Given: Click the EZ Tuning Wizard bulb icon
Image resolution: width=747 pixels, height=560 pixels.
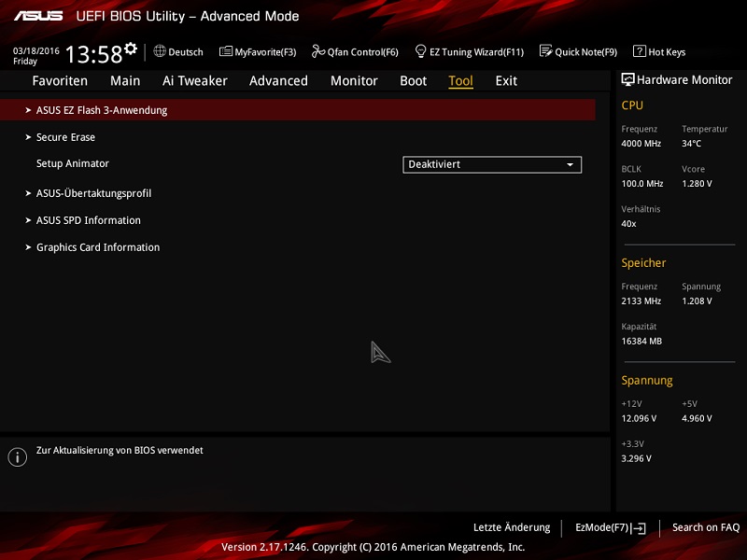Looking at the screenshot, I should [421, 51].
